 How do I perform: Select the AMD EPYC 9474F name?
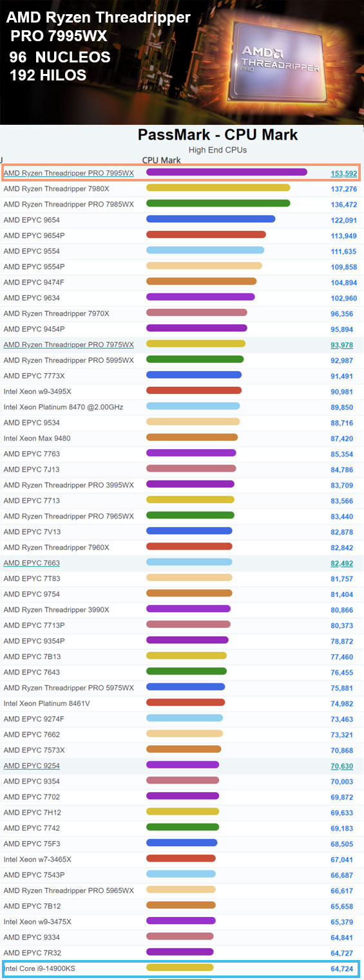coord(34,282)
